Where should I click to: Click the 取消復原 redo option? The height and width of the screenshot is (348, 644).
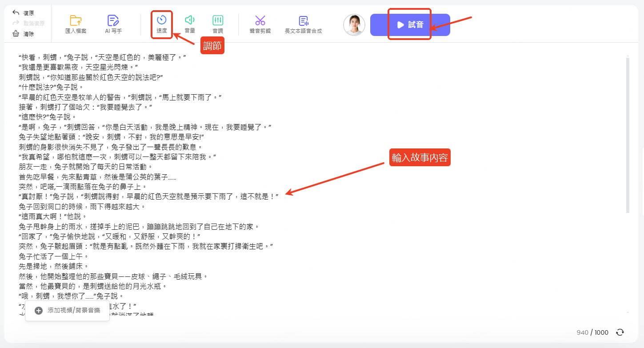pyautogui.click(x=28, y=23)
